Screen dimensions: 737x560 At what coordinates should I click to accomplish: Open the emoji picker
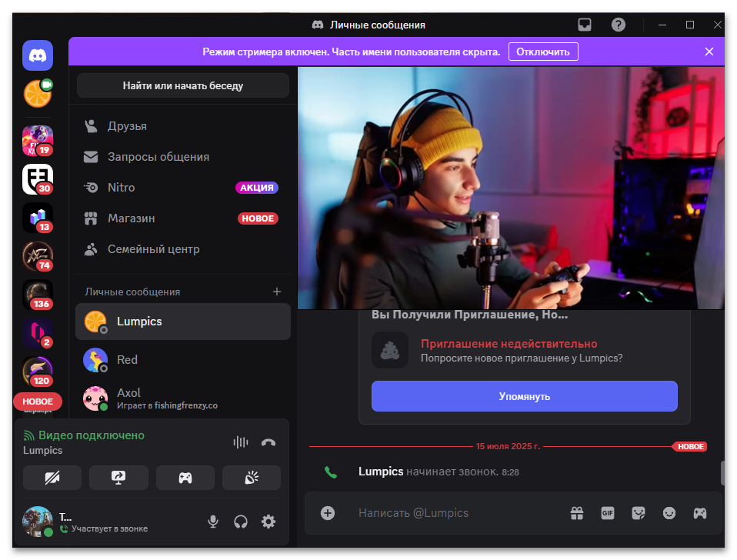(x=669, y=513)
